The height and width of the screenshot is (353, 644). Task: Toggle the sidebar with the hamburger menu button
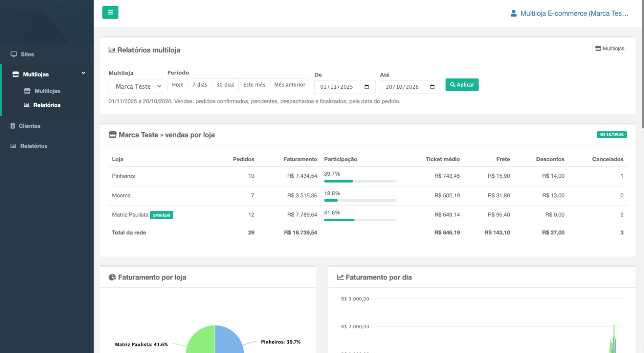pyautogui.click(x=110, y=12)
